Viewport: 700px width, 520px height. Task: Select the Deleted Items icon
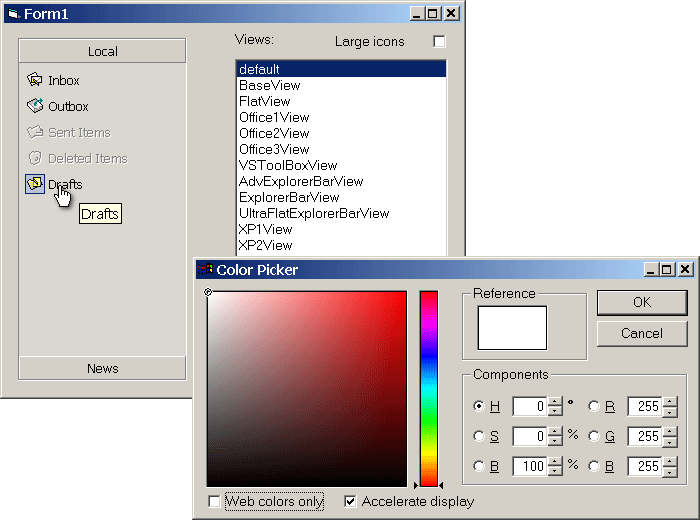pyautogui.click(x=34, y=158)
